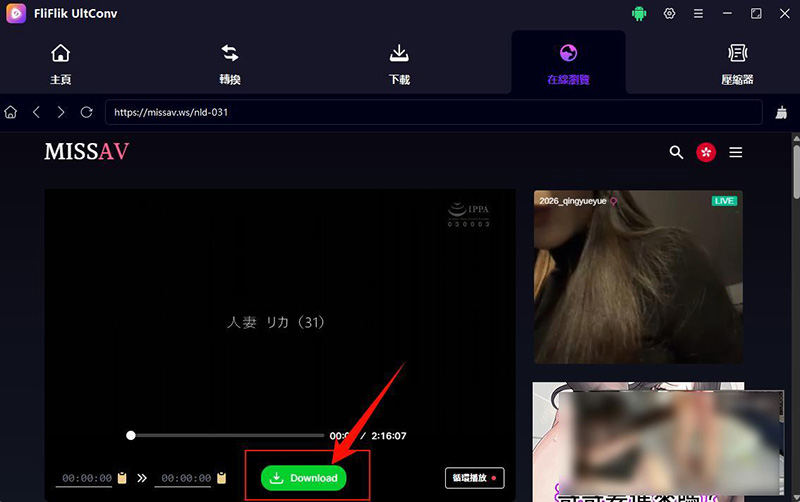Image resolution: width=800 pixels, height=502 pixels.
Task: Open the 主頁 home tab
Action: pos(60,64)
